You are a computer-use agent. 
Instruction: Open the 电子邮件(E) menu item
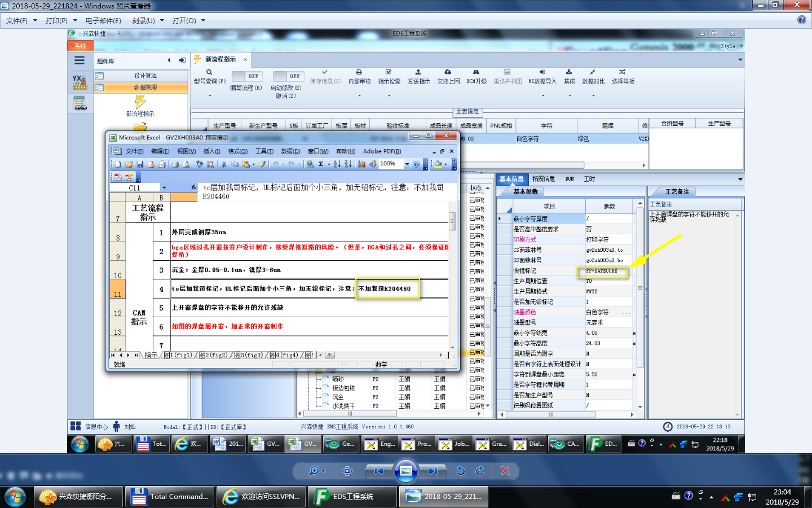103,20
